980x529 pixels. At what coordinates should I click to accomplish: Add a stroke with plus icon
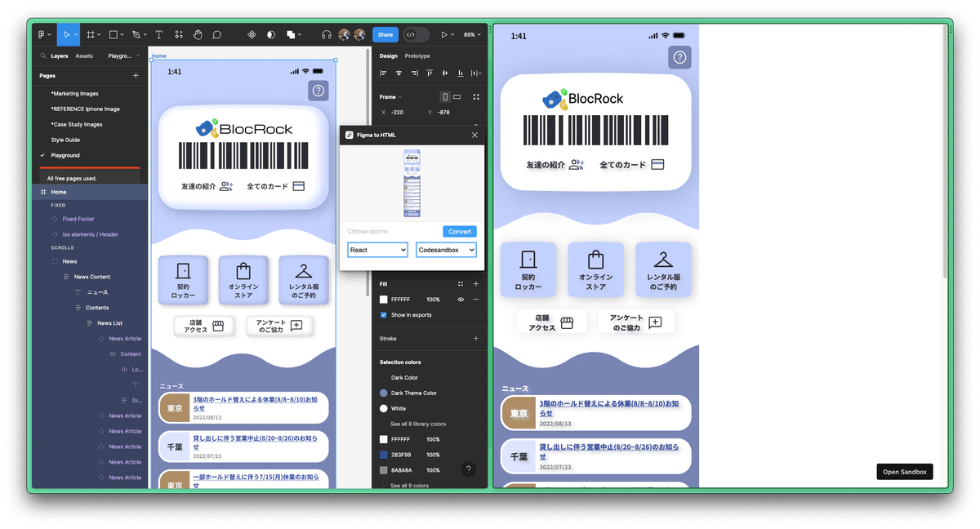(x=476, y=338)
